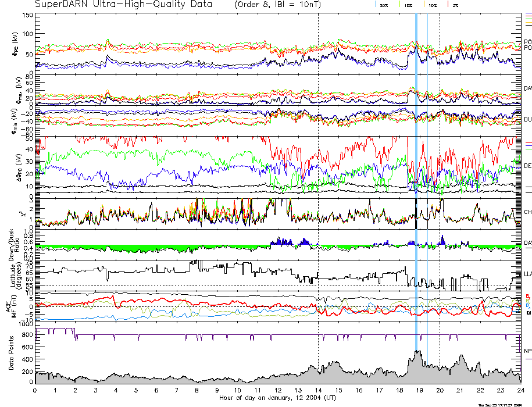Click the NP label beside data points panel
The image size is (532, 407).
(527, 351)
